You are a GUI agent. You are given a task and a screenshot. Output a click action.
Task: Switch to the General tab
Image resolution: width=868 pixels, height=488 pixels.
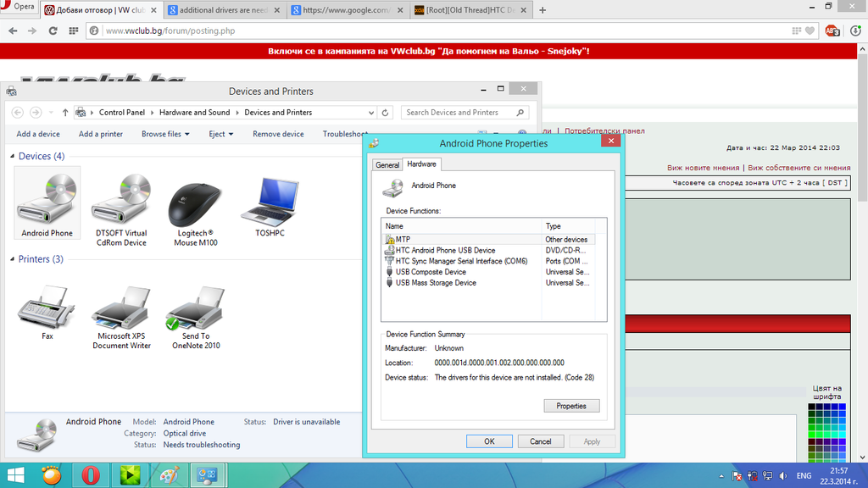click(x=387, y=165)
